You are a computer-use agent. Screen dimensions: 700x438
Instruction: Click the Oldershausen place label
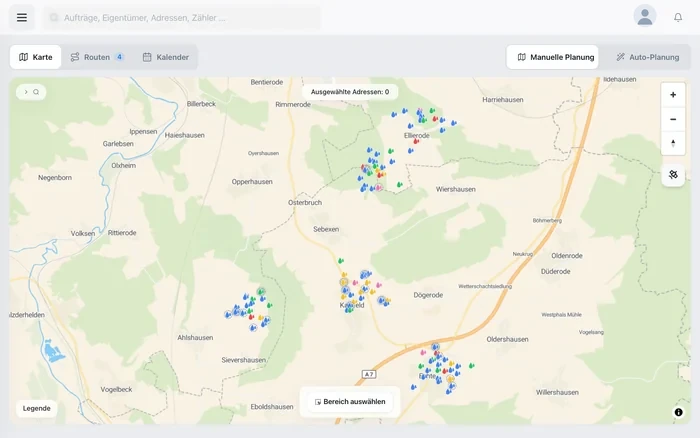(507, 339)
